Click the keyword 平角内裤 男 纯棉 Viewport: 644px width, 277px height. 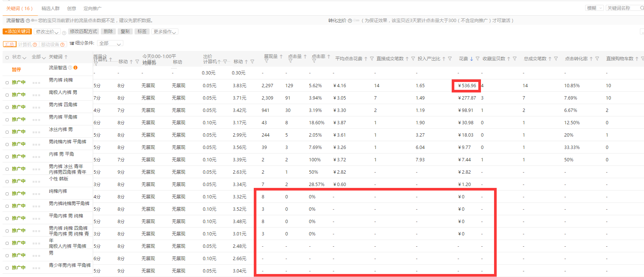pos(66,216)
